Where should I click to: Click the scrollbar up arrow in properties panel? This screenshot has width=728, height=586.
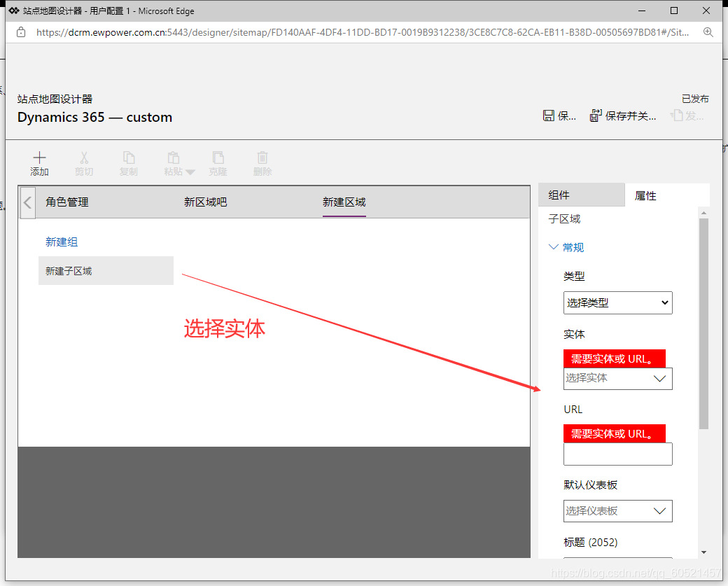(704, 213)
